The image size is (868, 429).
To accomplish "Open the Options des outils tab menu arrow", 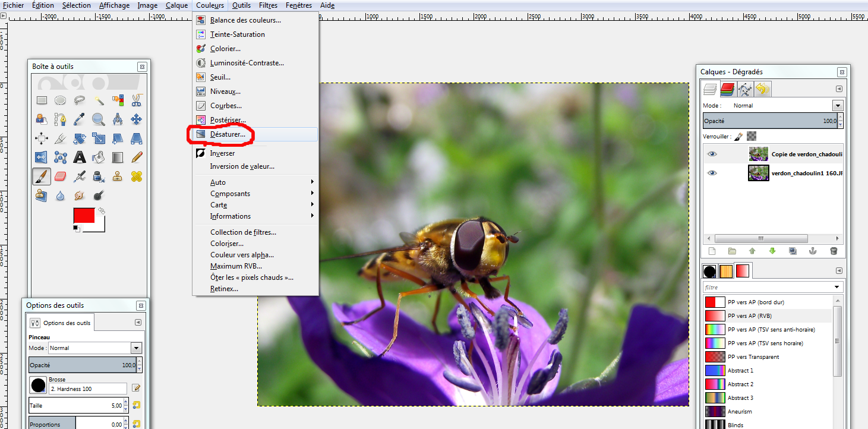I will (x=138, y=322).
